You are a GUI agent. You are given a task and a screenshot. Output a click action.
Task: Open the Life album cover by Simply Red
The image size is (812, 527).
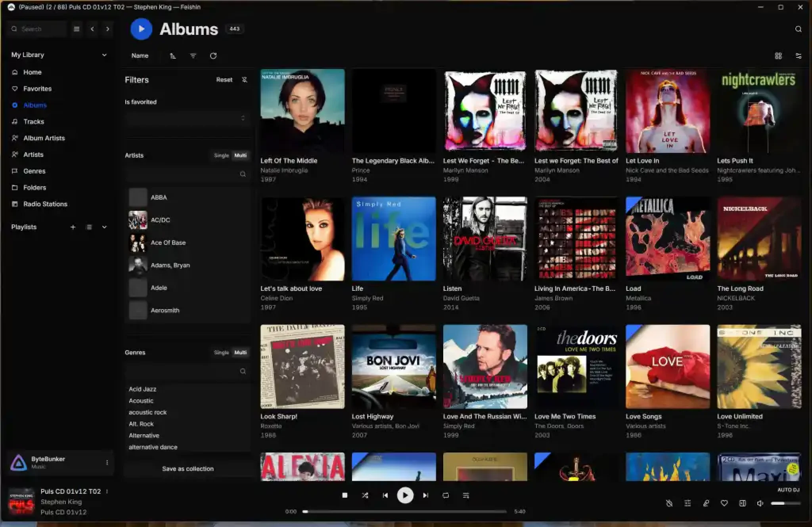pos(394,239)
